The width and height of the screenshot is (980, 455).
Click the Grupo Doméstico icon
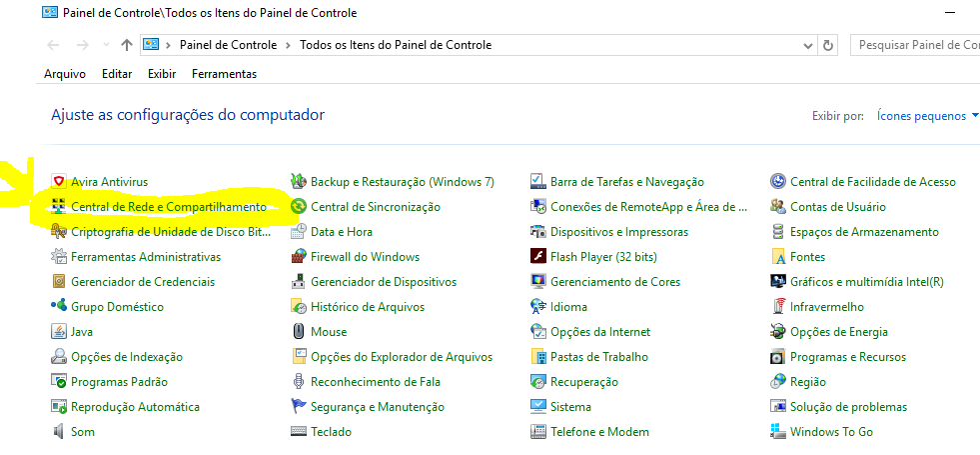(x=59, y=307)
